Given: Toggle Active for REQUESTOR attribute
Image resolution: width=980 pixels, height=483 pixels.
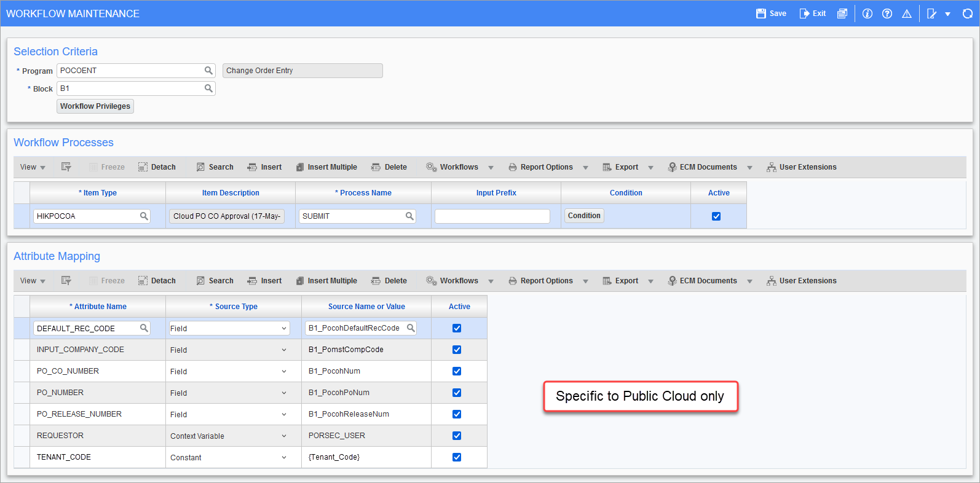Looking at the screenshot, I should 457,436.
